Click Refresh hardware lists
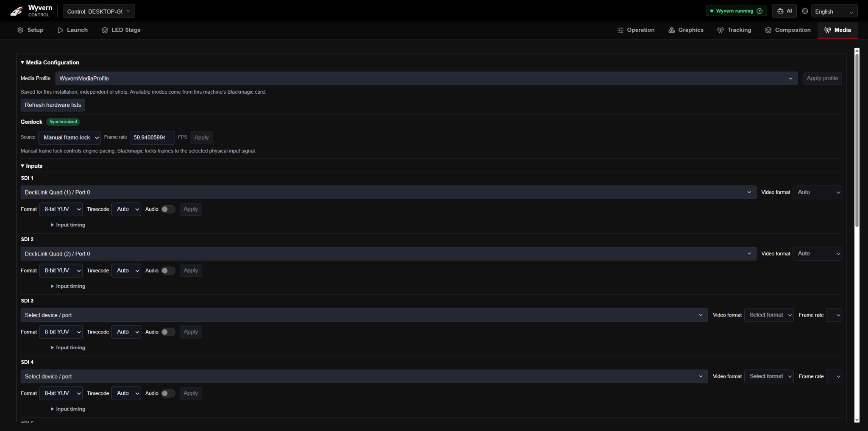 click(53, 105)
